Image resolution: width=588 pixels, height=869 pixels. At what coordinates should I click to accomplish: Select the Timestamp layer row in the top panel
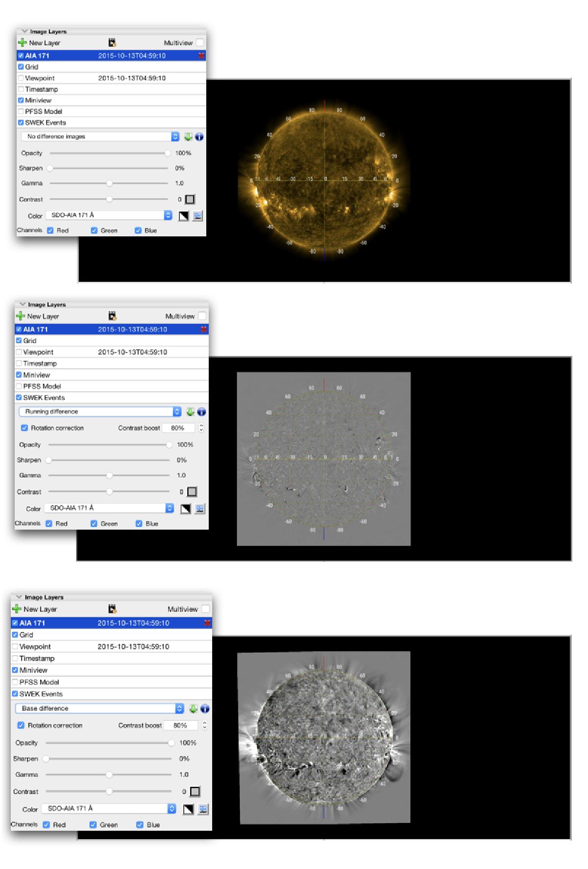coord(42,90)
